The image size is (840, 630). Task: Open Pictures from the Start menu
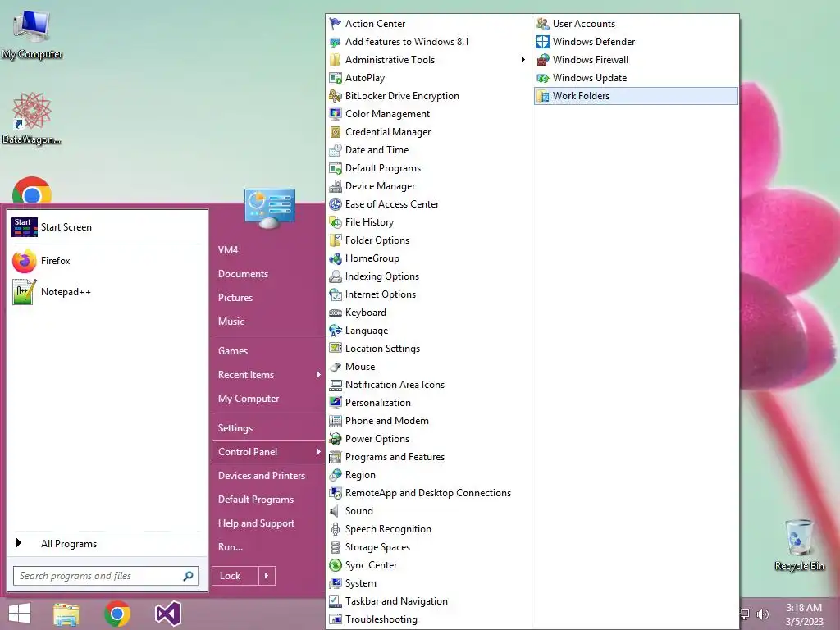point(268,298)
